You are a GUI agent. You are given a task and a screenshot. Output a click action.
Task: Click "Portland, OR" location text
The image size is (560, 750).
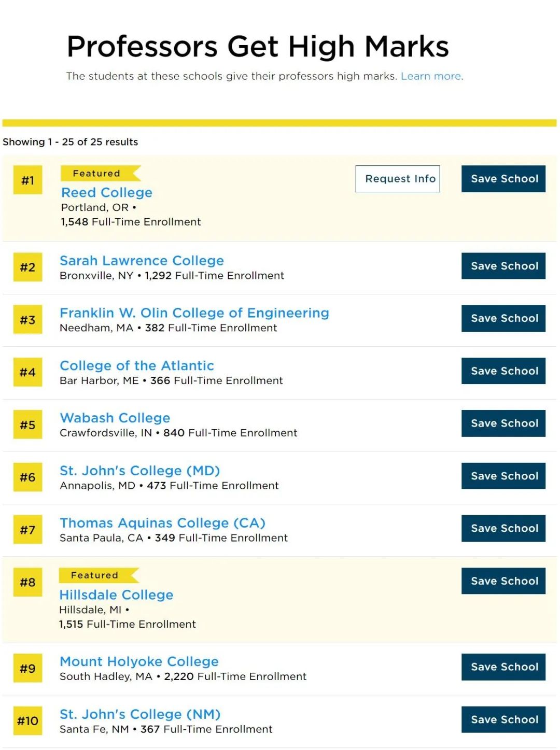[x=95, y=207]
